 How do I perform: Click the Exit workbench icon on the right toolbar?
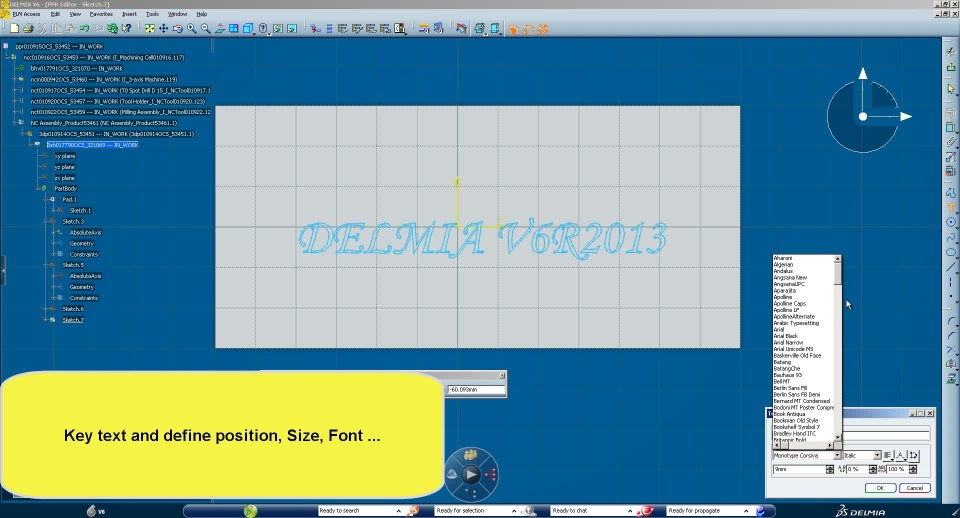point(950,67)
